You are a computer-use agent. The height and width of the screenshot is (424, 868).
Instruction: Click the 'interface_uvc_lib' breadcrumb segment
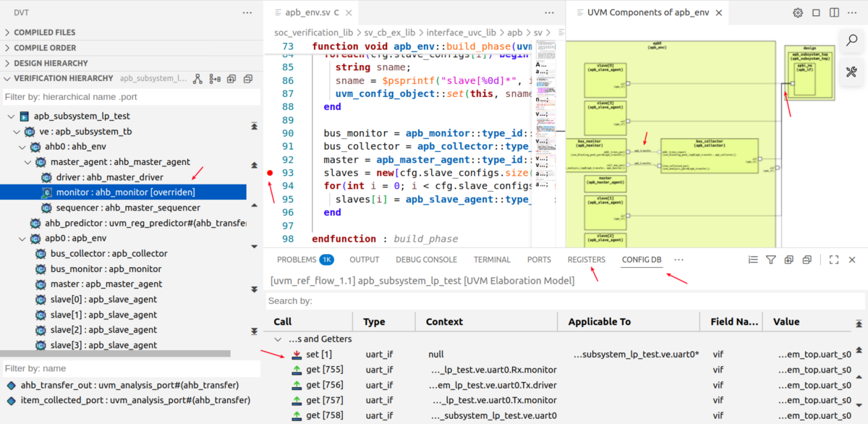460,33
